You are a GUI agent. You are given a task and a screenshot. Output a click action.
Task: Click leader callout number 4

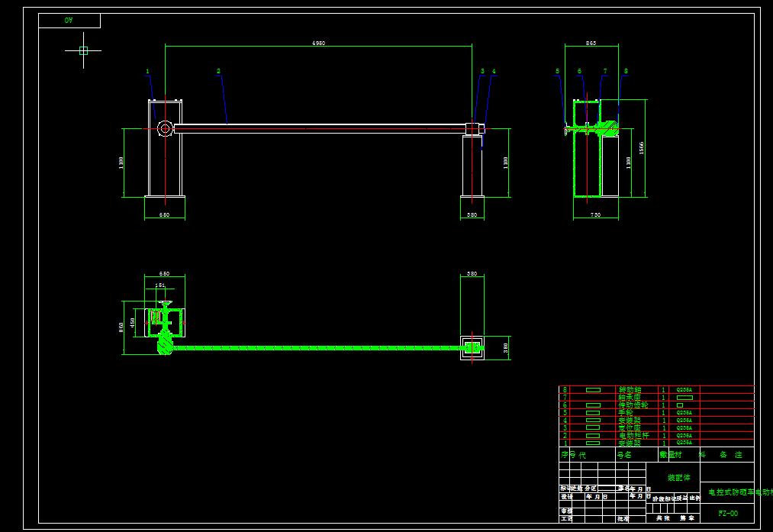pos(494,72)
